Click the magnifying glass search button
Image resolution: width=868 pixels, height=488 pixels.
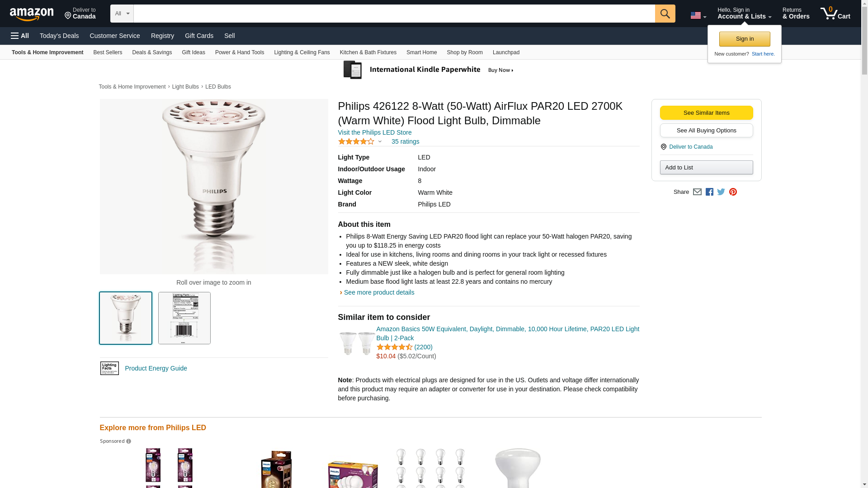665,14
